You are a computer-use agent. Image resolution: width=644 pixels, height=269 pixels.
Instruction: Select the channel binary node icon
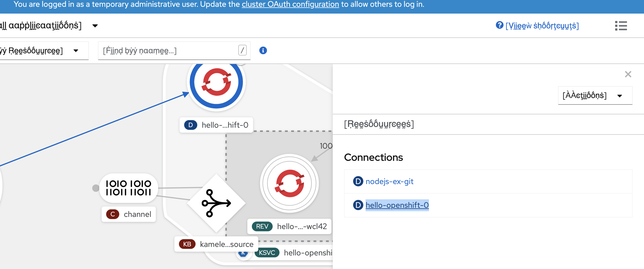click(x=129, y=188)
